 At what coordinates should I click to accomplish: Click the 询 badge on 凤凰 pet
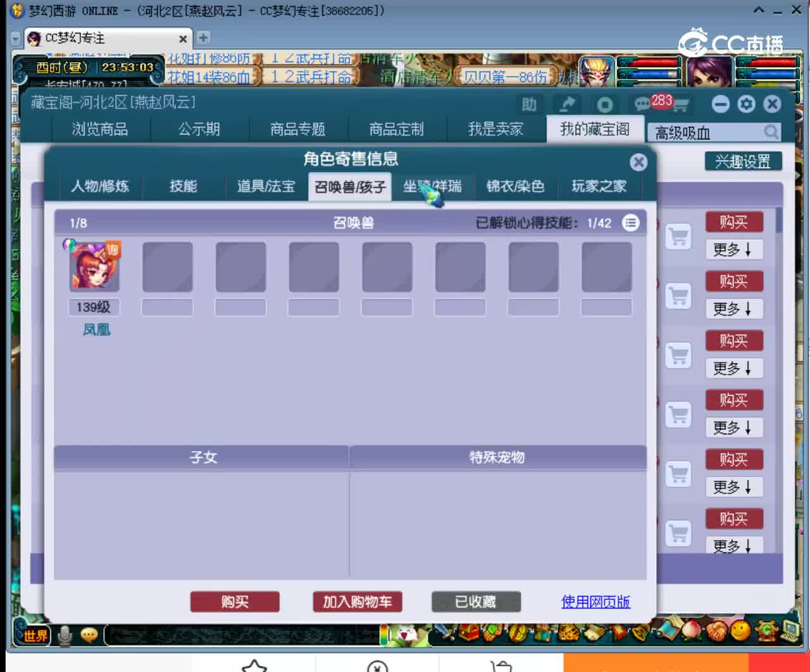[x=112, y=249]
